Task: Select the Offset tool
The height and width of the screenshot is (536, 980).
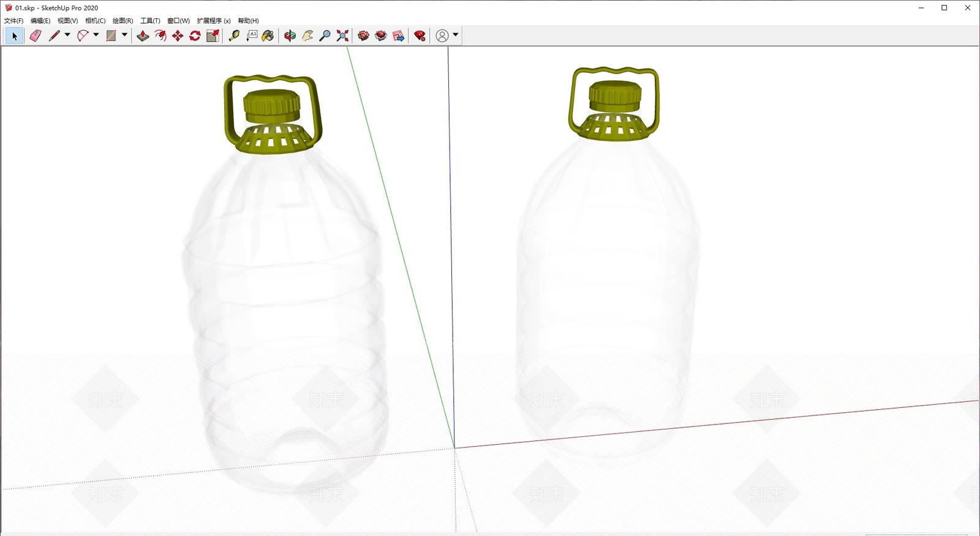Action: coord(160,36)
